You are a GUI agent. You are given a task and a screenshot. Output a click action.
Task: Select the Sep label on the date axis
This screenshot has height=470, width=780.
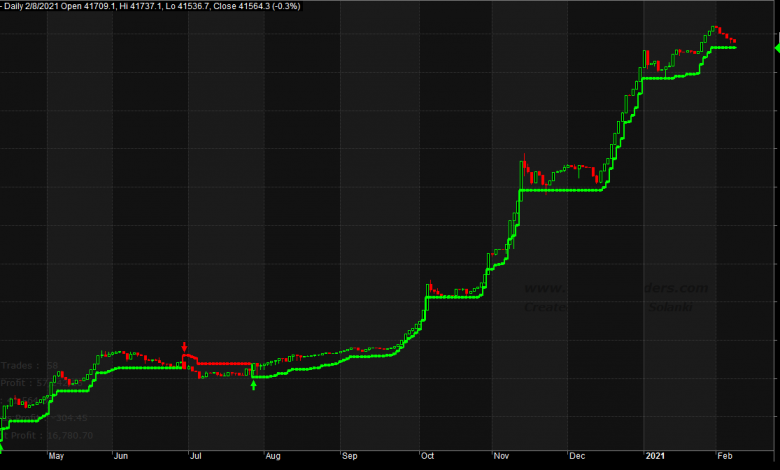tap(349, 457)
